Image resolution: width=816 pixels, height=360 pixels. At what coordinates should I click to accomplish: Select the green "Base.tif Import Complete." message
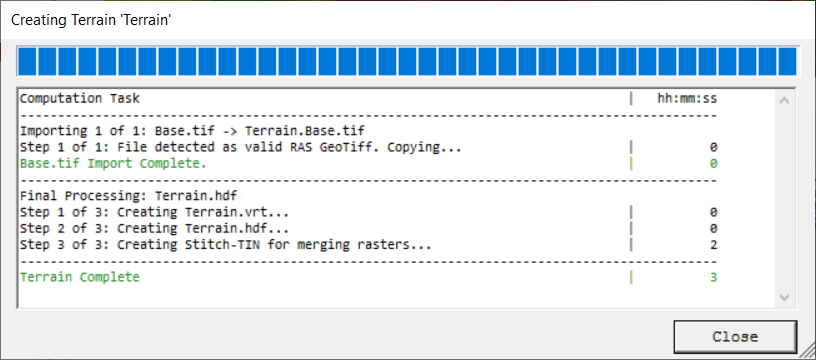113,163
